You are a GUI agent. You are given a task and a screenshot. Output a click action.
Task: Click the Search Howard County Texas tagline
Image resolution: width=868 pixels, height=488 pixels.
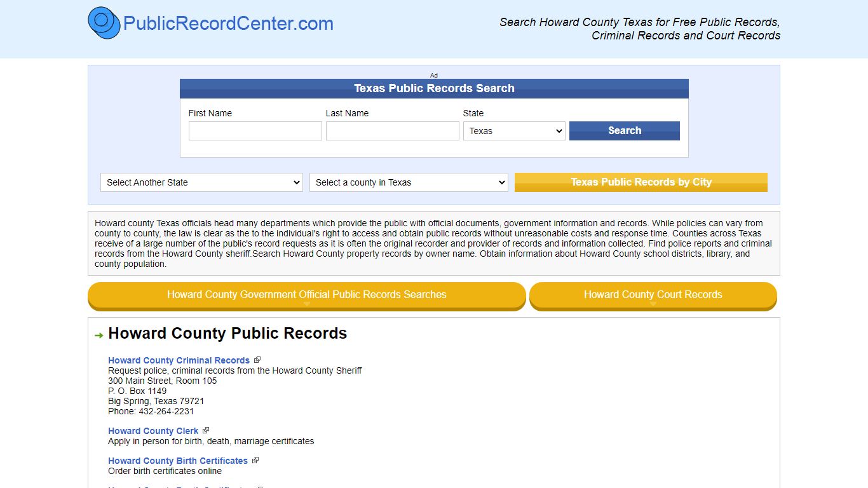[640, 29]
